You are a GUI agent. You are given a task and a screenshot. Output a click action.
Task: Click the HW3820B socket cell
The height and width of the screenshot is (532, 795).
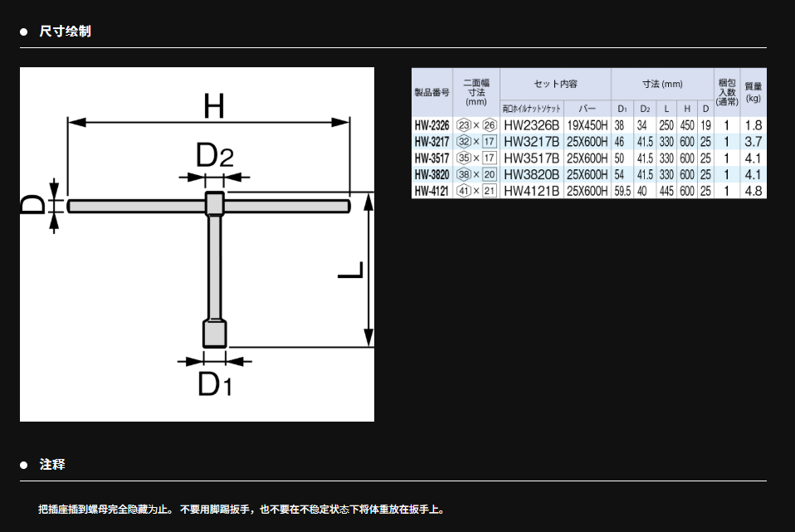click(x=531, y=175)
